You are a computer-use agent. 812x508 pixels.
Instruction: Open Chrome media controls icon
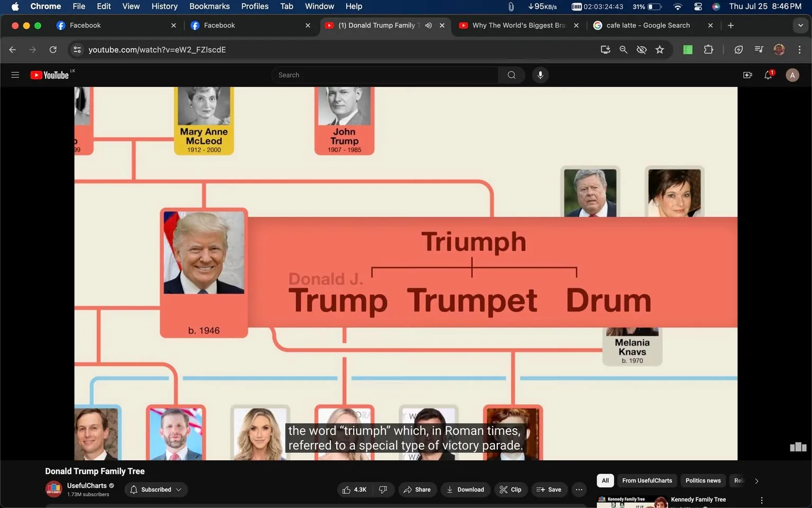pos(758,49)
